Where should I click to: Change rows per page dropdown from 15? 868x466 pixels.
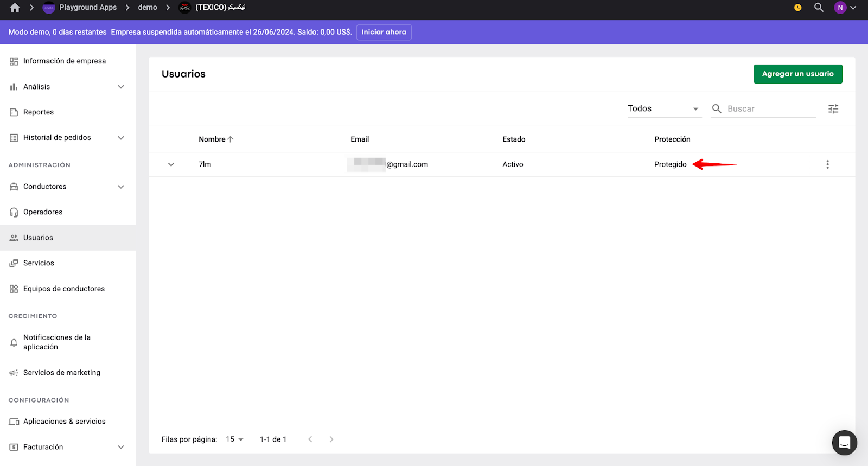[x=234, y=439]
